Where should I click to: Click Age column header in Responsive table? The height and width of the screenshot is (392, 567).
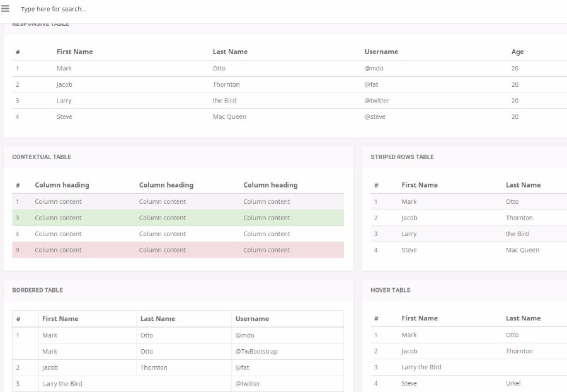(x=517, y=52)
